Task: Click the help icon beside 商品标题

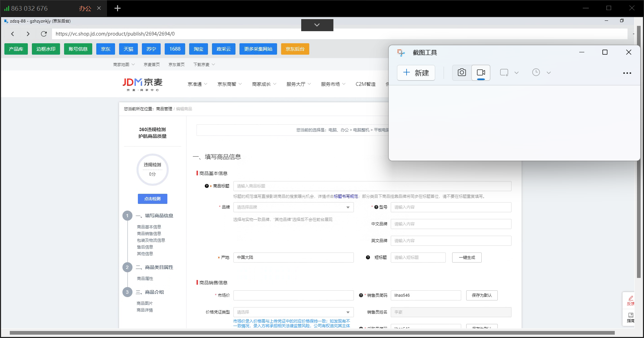Action: (x=207, y=186)
